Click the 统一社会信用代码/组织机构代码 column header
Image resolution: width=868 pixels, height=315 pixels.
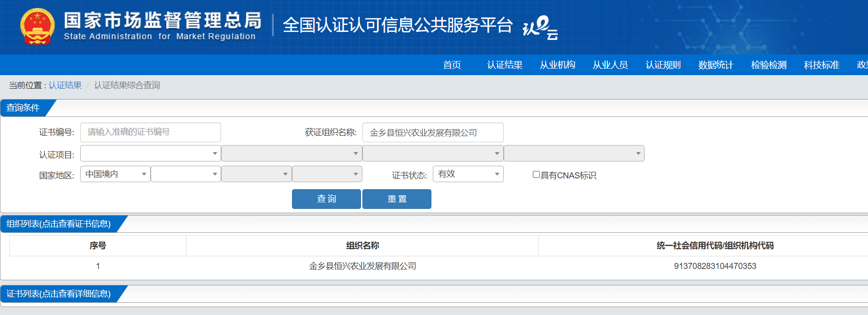click(715, 246)
